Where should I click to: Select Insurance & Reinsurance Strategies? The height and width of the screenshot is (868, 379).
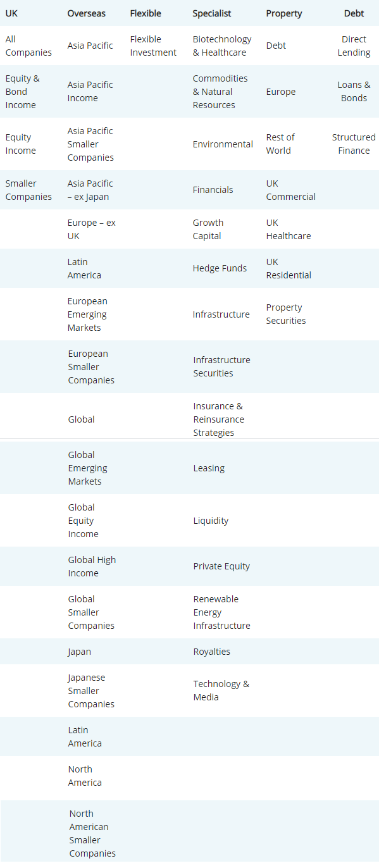[218, 419]
